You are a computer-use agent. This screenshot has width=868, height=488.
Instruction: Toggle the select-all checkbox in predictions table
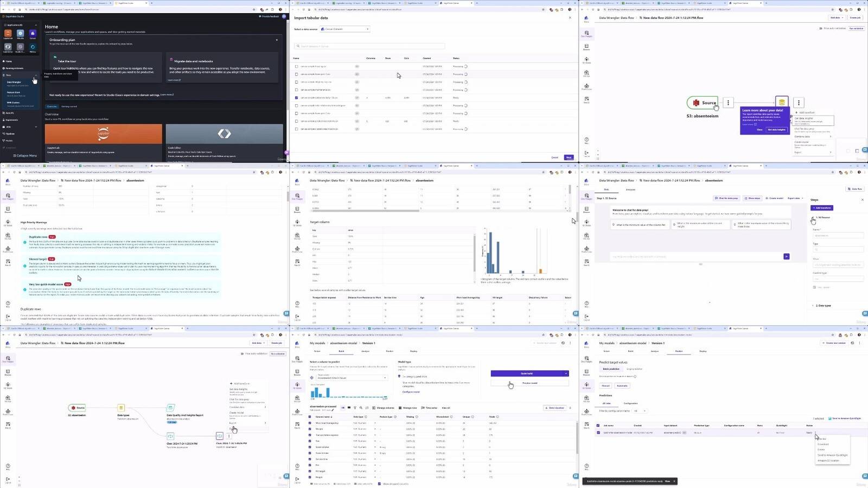click(x=598, y=426)
